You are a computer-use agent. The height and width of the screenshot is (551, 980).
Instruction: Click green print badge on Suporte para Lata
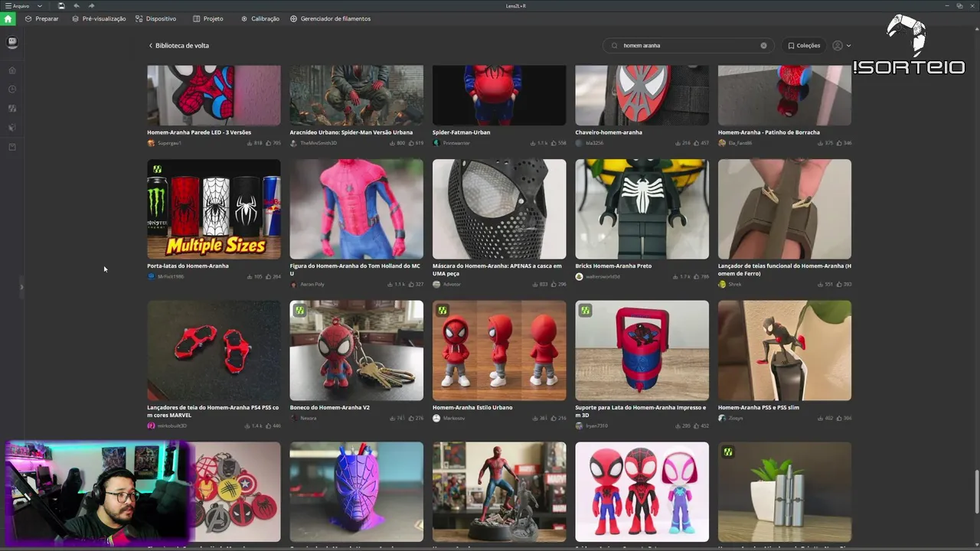585,311
